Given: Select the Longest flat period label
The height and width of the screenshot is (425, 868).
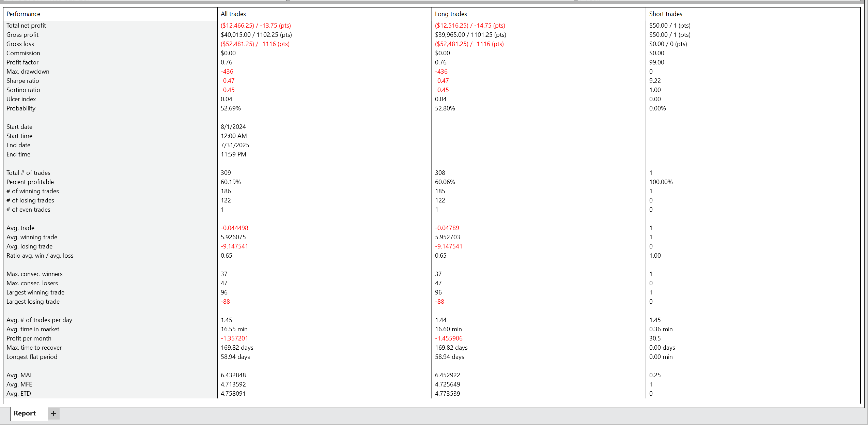Looking at the screenshot, I should coord(32,357).
